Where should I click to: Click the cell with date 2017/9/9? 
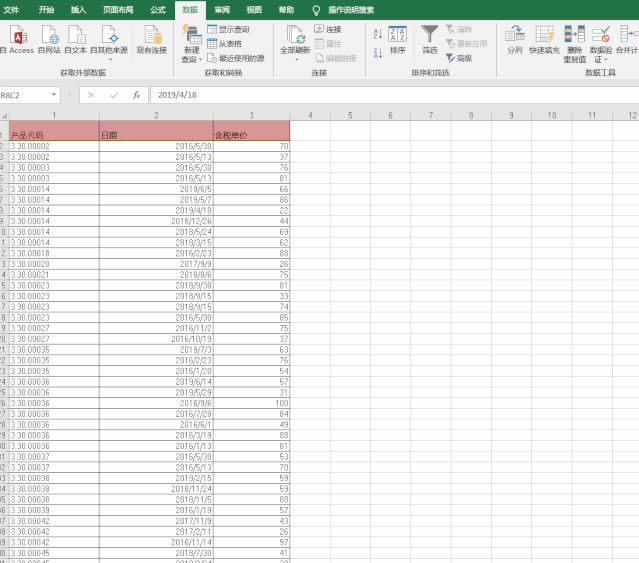click(156, 264)
